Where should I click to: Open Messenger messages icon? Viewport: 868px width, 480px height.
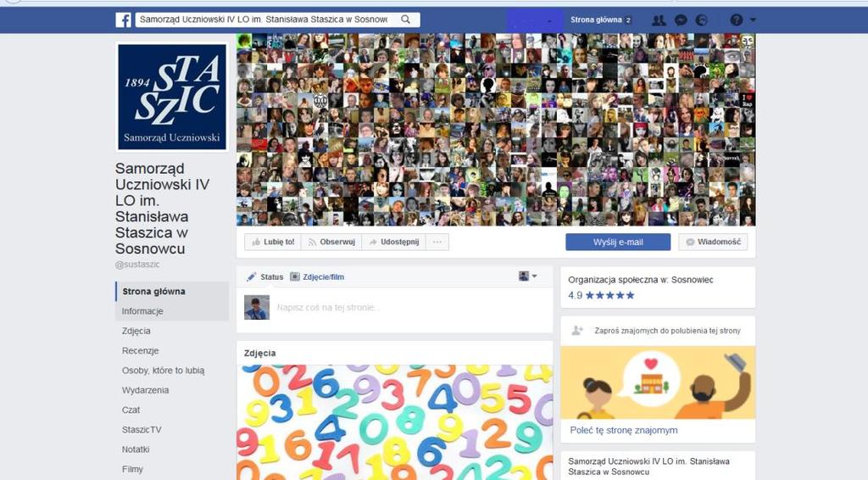pyautogui.click(x=681, y=20)
